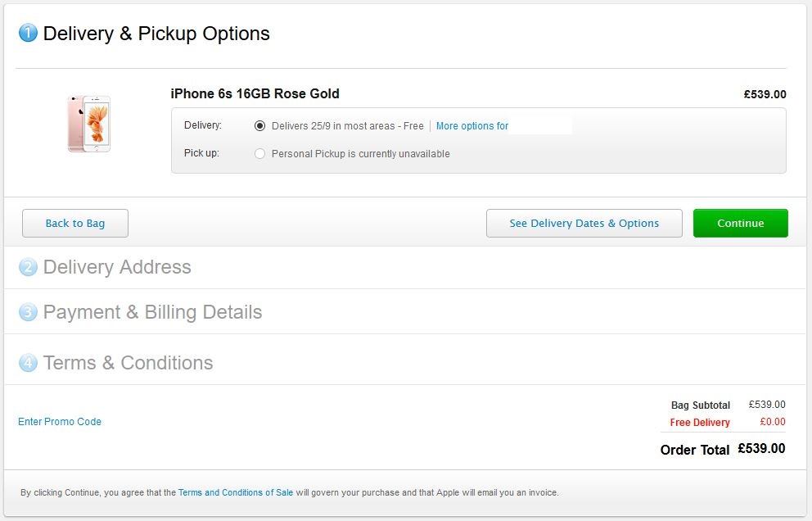Image resolution: width=812 pixels, height=521 pixels.
Task: Click the Order Total amount
Action: [761, 449]
